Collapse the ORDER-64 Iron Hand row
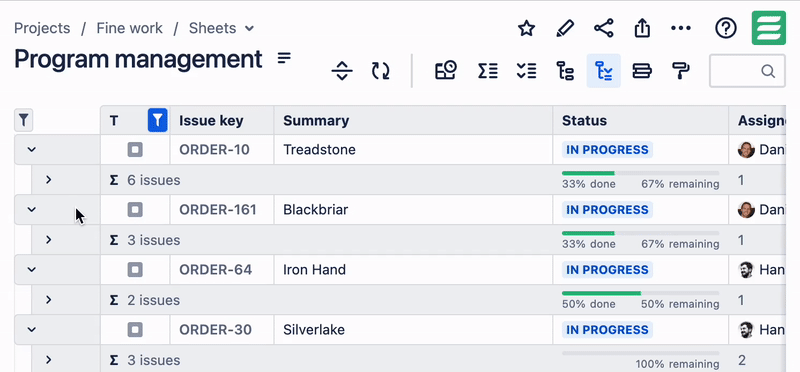800x372 pixels. pyautogui.click(x=32, y=269)
